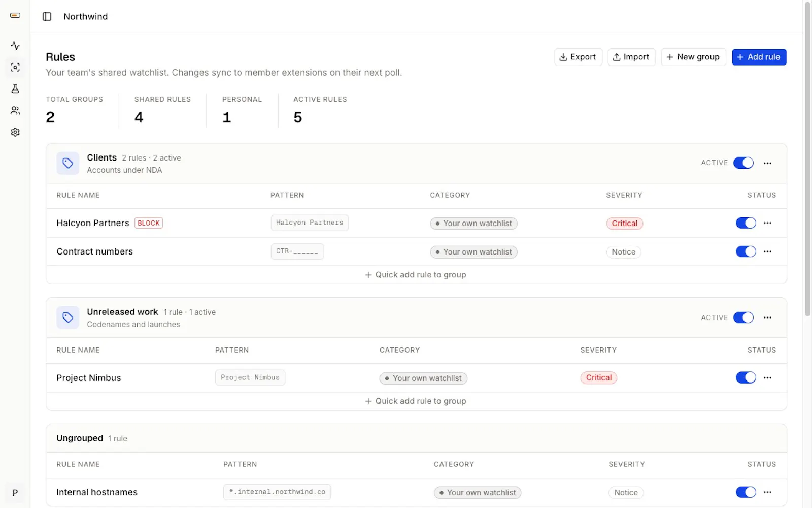Screen dimensions: 812x508
Task: Click Your own watchlist category for Internal hostnames
Action: [478, 493]
